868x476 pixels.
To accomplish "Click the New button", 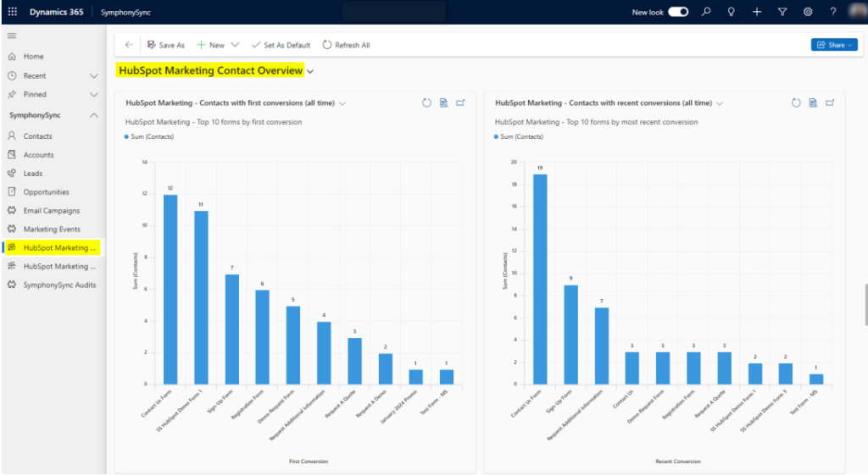I will point(211,45).
